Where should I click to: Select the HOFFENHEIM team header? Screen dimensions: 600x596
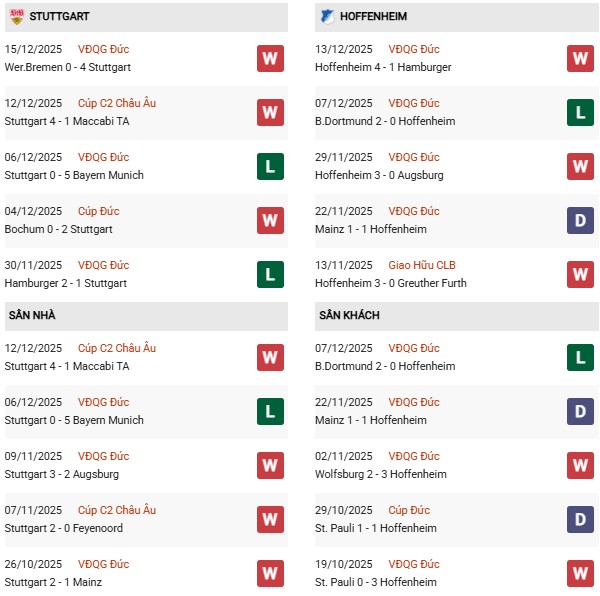[x=373, y=17]
